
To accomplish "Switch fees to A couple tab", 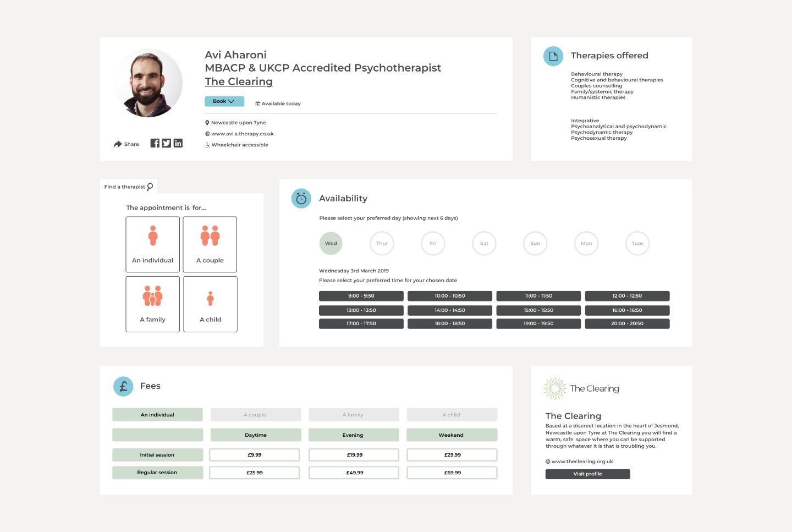I will point(256,415).
